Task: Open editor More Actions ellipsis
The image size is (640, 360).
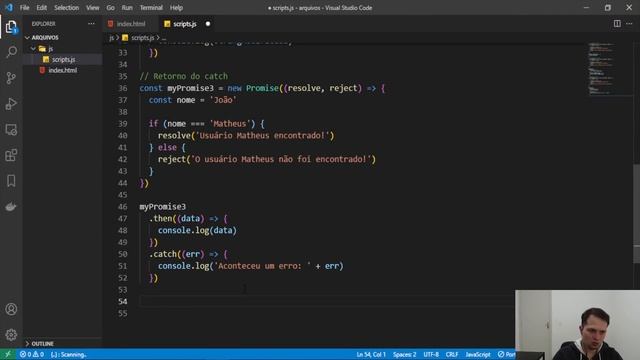Action: (x=629, y=24)
